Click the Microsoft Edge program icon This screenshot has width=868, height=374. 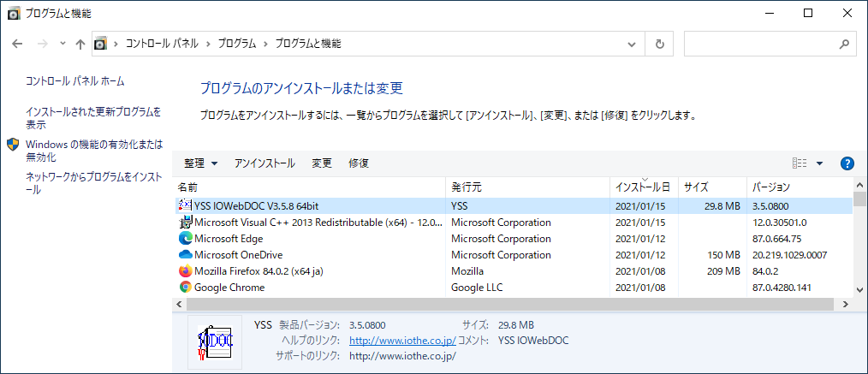(185, 239)
